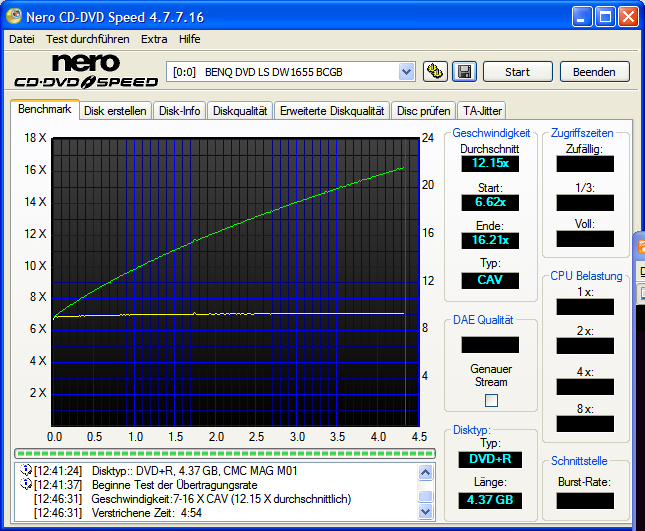Click the Beenden button
This screenshot has height=531, width=645.
pyautogui.click(x=594, y=72)
